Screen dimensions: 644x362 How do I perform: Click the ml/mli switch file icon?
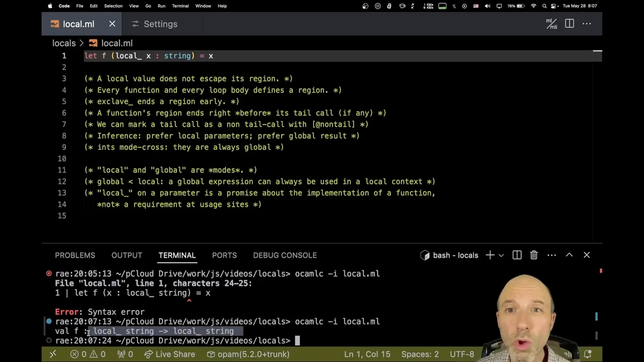(x=551, y=24)
